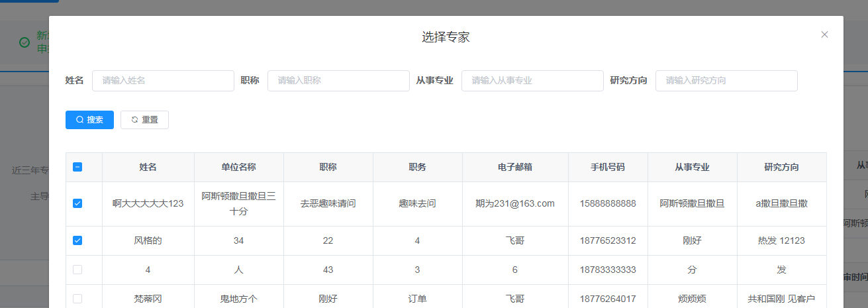Click the email 期为231@163.com
The height and width of the screenshot is (308, 868).
coord(515,204)
